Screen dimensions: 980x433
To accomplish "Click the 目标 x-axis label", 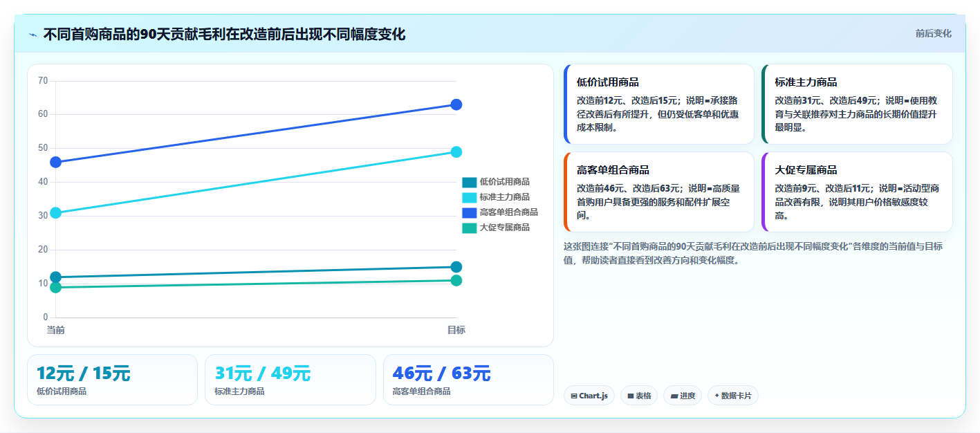I will pos(456,330).
